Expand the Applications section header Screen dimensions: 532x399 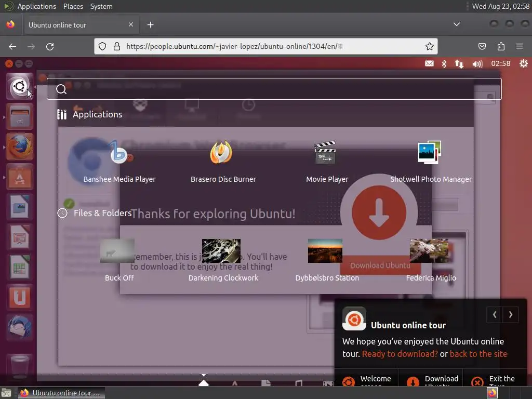click(x=90, y=114)
